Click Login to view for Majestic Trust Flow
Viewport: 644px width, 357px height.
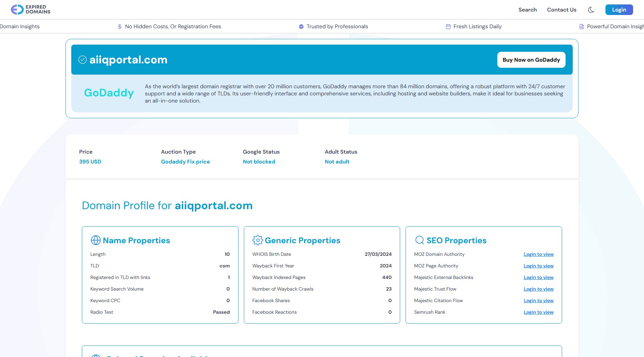pos(538,289)
